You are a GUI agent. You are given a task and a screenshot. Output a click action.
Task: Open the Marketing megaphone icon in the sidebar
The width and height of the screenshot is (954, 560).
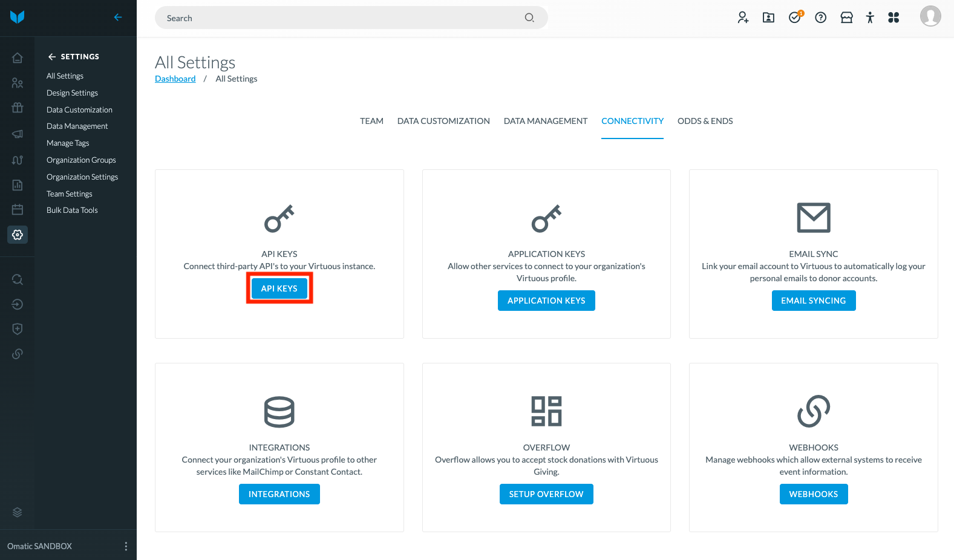pyautogui.click(x=18, y=134)
